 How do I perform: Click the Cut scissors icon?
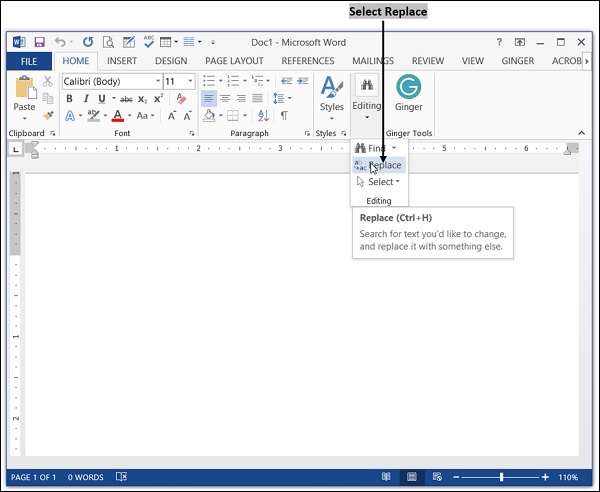48,81
